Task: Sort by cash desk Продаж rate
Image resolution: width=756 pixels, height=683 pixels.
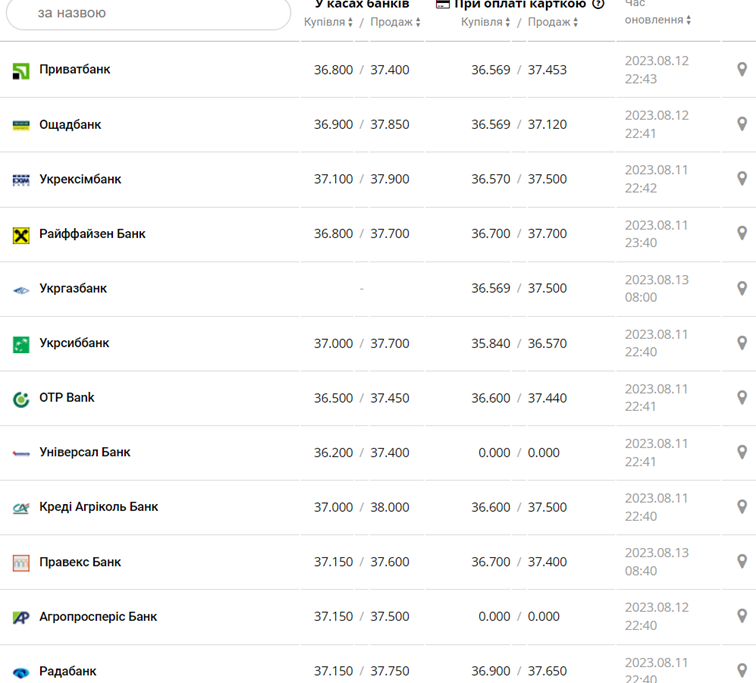Action: click(x=395, y=22)
